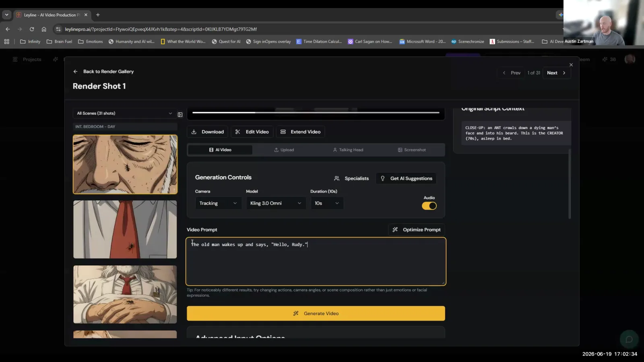The image size is (644, 362).
Task: Close the Leyline browser tab
Action: (x=86, y=15)
